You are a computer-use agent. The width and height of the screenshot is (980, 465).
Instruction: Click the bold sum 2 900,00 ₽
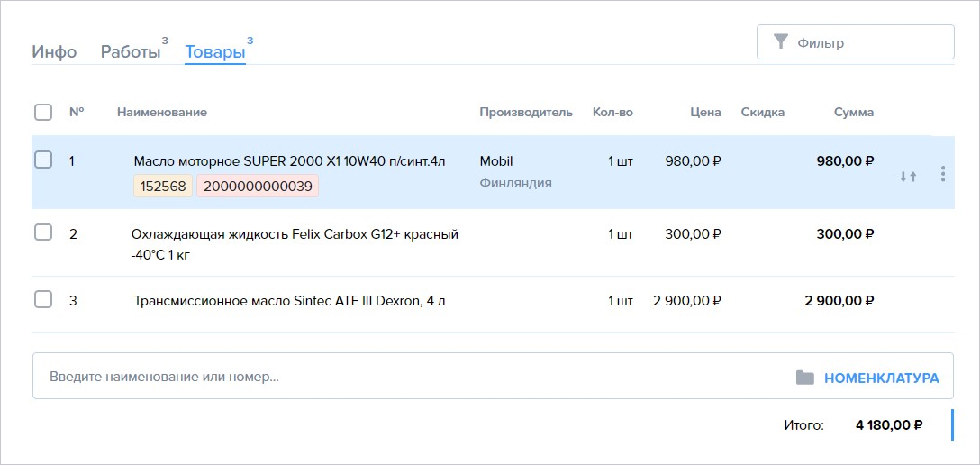coord(839,301)
